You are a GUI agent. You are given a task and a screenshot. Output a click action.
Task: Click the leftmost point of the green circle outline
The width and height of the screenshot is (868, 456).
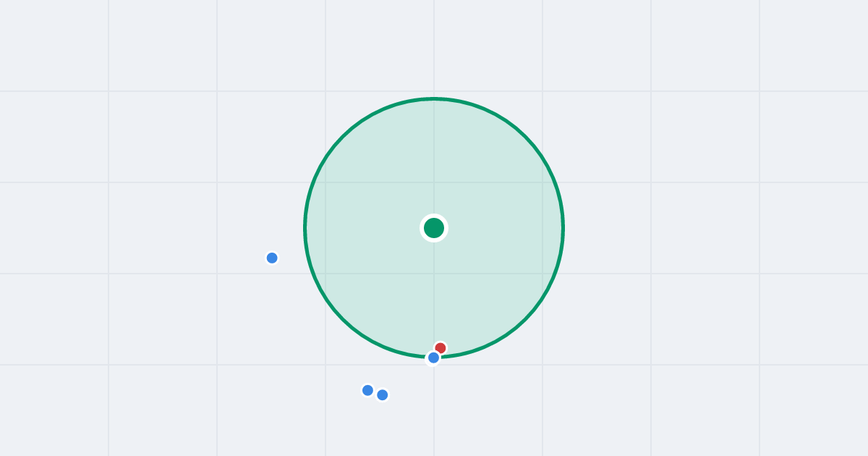coord(305,228)
